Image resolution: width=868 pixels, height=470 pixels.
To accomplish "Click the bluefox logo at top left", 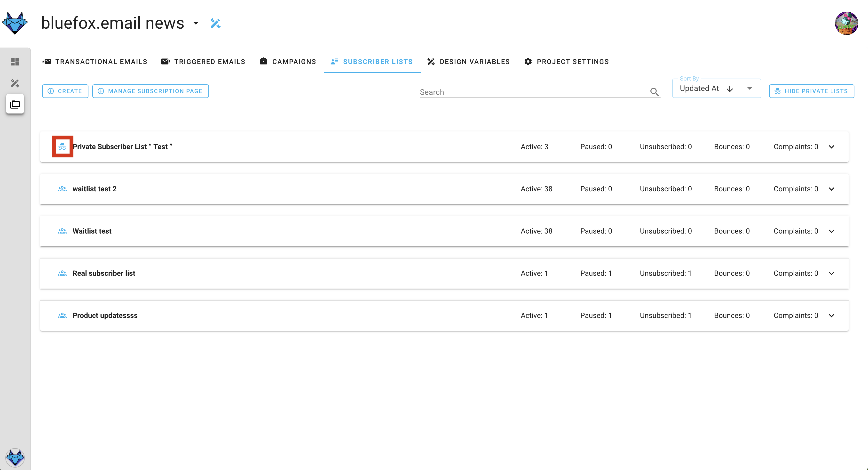I will [x=15, y=23].
